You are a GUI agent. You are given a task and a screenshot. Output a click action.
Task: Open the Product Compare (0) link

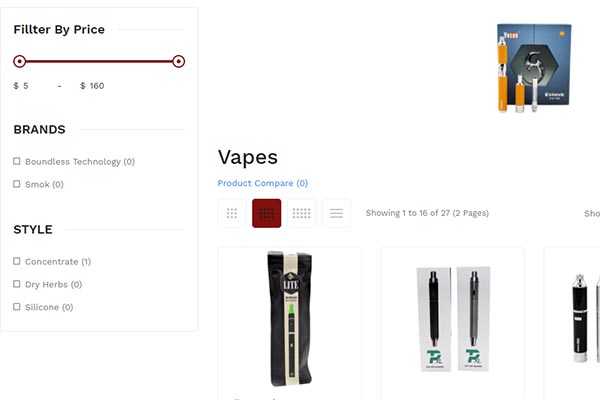click(262, 183)
